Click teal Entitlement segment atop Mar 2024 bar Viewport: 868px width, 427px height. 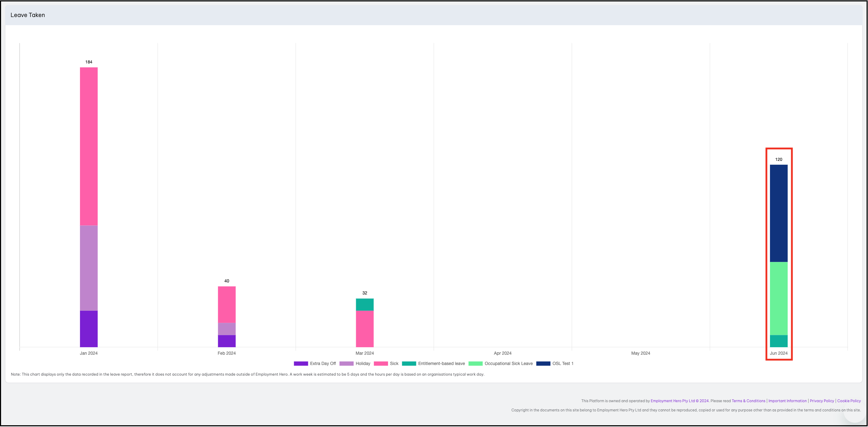(x=365, y=304)
